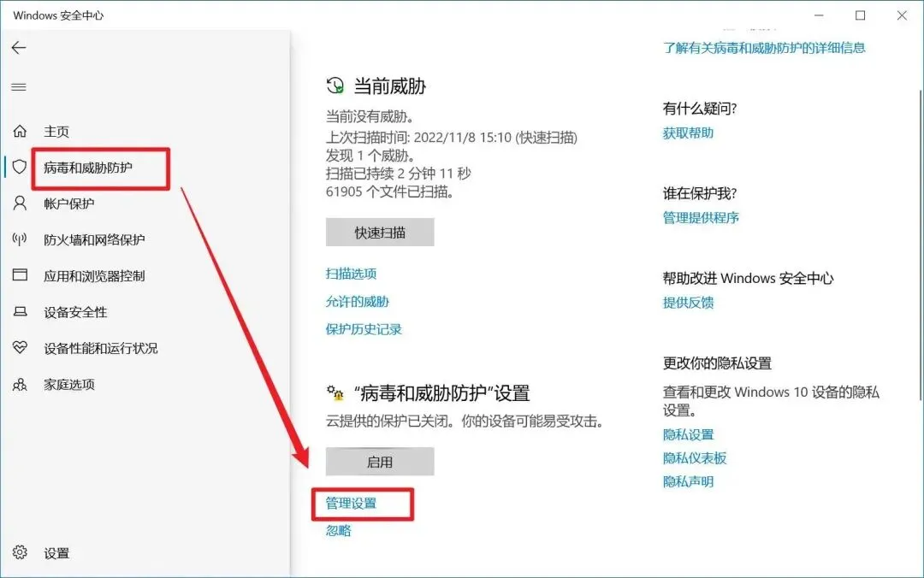924x578 pixels.
Task: Click the text 扫描已持续 2 分钟 11 秒
Action: point(399,174)
